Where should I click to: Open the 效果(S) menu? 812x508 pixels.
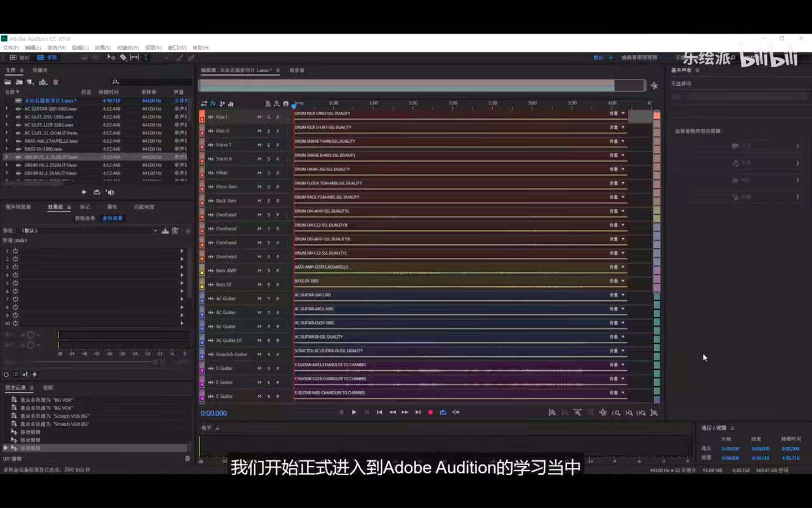pos(103,48)
